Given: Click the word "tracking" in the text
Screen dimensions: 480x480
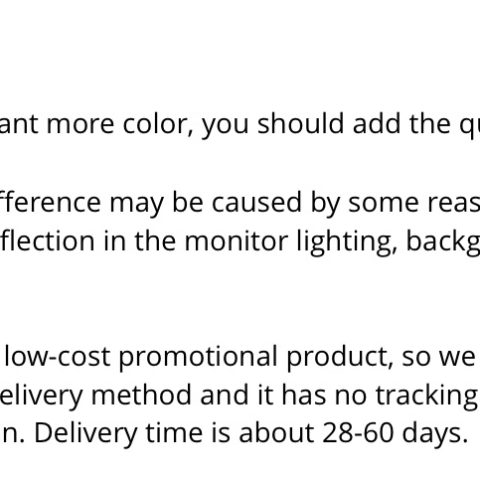Looking at the screenshot, I should click(426, 397).
